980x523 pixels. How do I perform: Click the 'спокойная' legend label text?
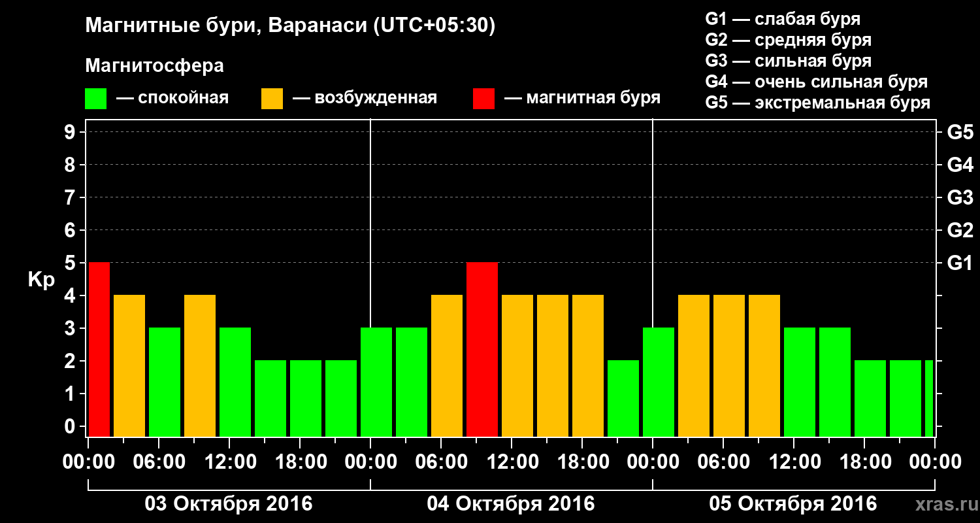pyautogui.click(x=184, y=98)
